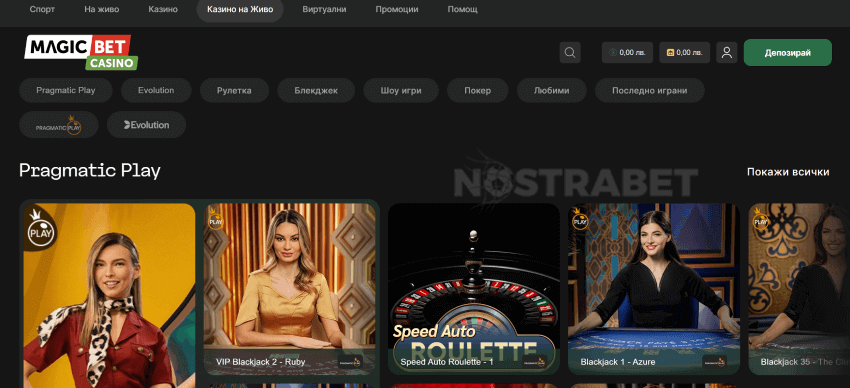850x388 pixels.
Task: Show Любими games
Action: tap(552, 90)
